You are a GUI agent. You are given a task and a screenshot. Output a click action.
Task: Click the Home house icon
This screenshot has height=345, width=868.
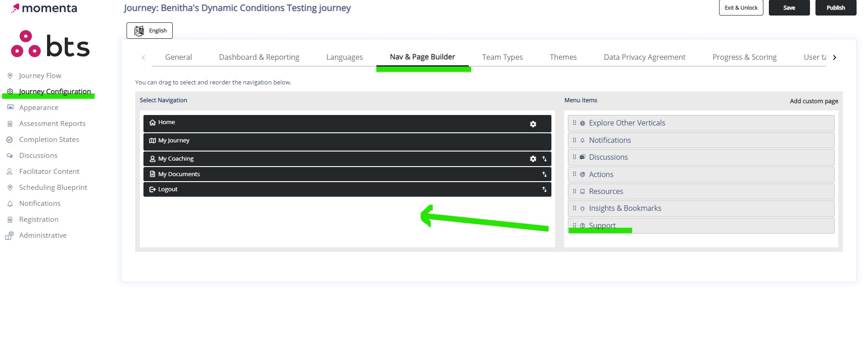pos(153,122)
